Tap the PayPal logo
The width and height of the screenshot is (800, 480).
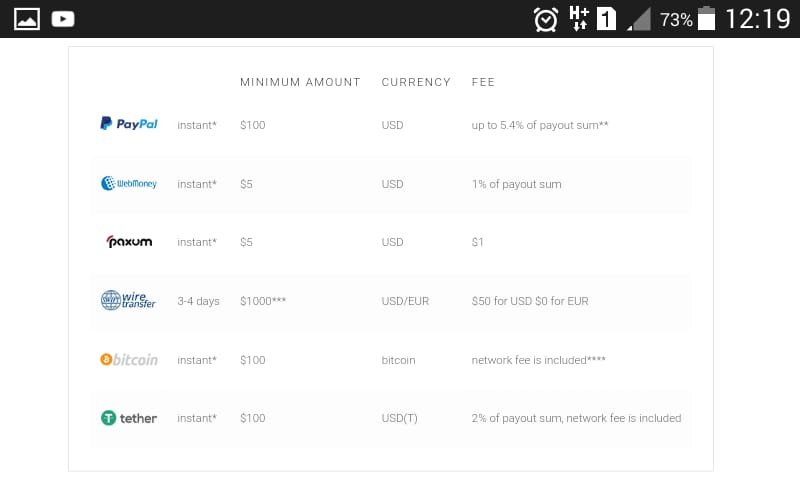pyautogui.click(x=129, y=123)
